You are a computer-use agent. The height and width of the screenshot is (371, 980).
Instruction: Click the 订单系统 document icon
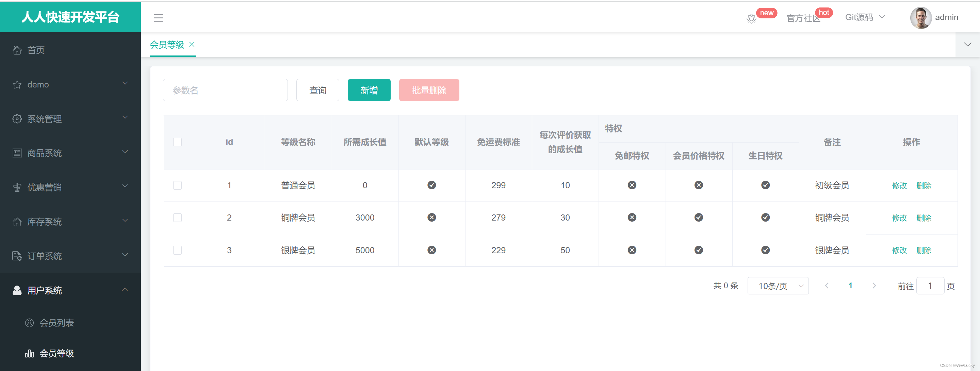coord(17,256)
